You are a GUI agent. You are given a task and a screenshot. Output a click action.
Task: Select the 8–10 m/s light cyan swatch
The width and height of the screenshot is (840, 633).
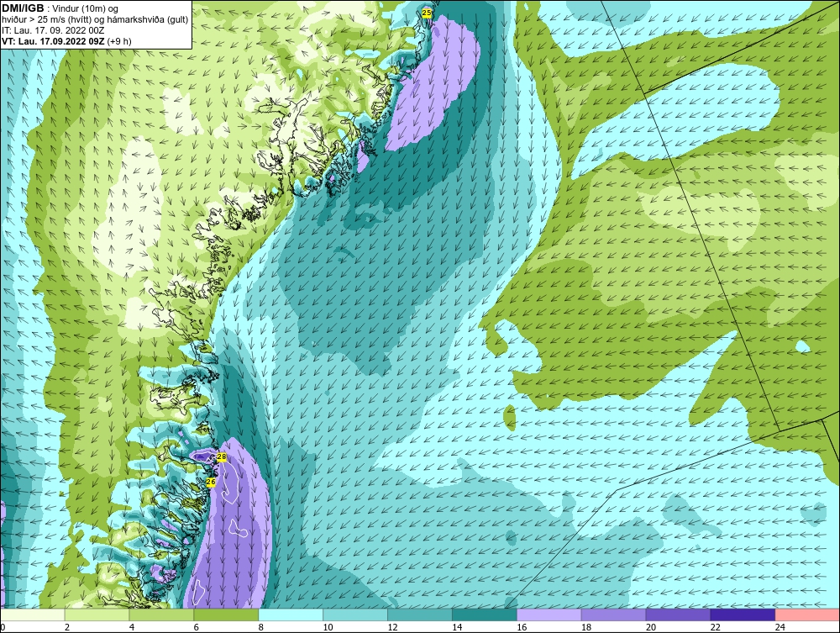(291, 615)
